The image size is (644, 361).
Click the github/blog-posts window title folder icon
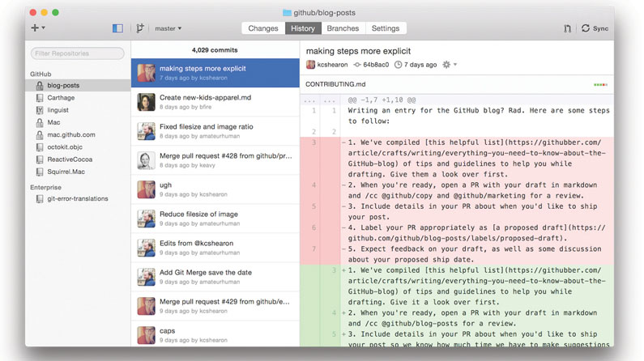tap(287, 13)
